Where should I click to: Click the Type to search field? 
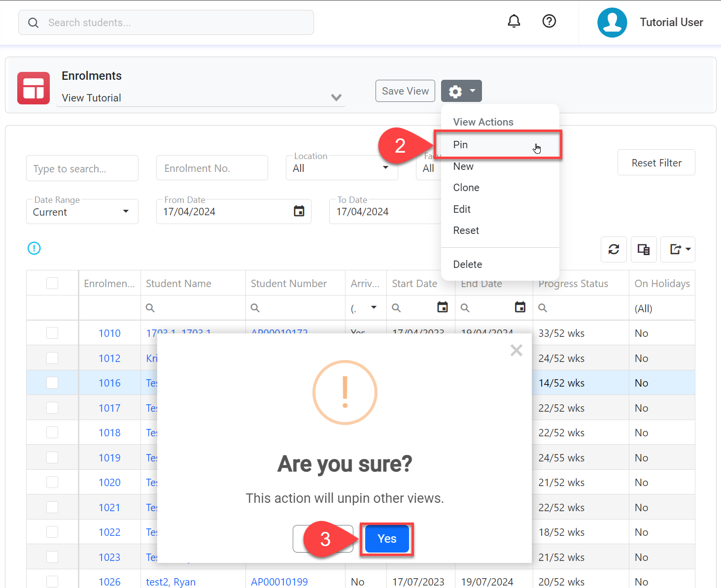82,168
